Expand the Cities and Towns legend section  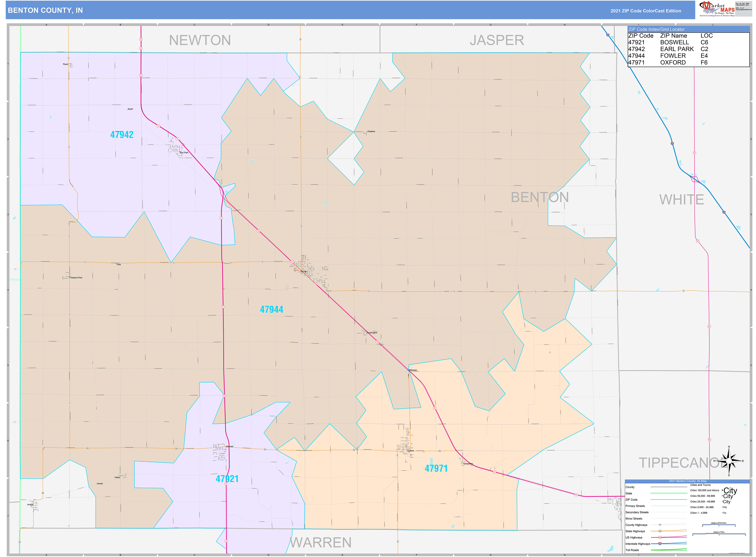(x=700, y=485)
